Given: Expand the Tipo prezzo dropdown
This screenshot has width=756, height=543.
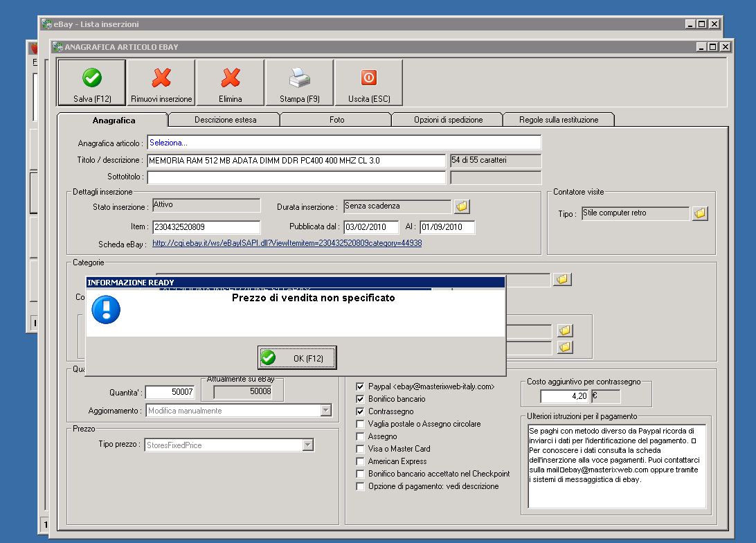Looking at the screenshot, I should pos(308,445).
